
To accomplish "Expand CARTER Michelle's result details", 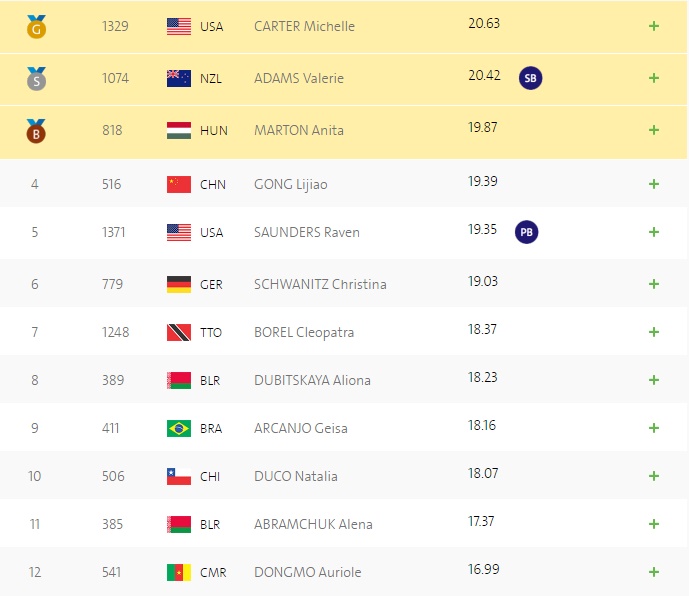I will click(654, 26).
